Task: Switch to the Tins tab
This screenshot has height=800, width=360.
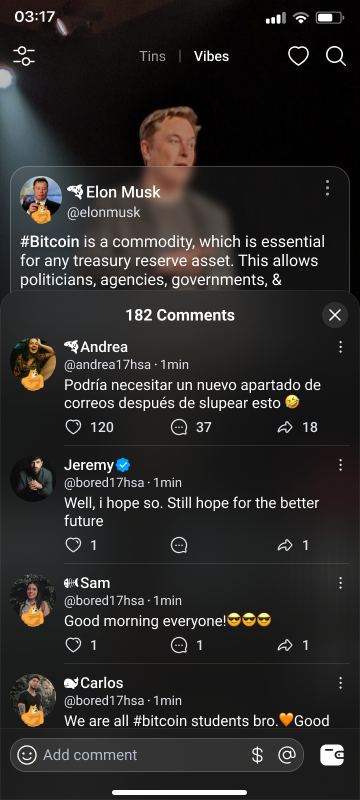Action: (152, 56)
